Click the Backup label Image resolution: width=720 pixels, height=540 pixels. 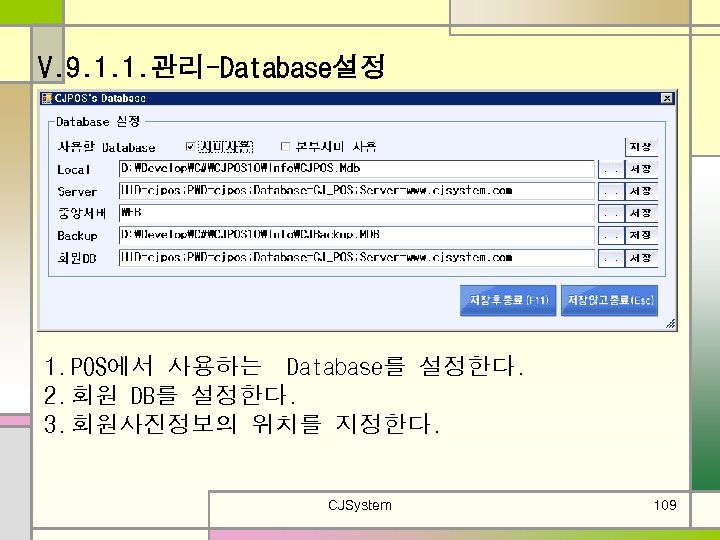pos(77,236)
